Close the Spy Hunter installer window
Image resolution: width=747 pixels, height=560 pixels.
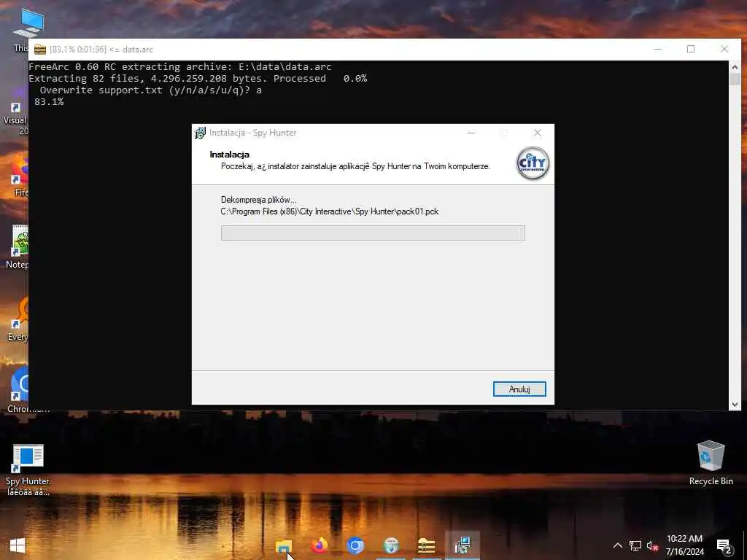click(538, 133)
